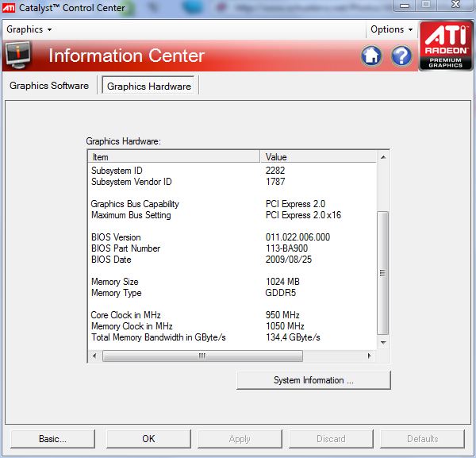Image resolution: width=476 pixels, height=458 pixels.
Task: Click the ATI icon in the title bar
Action: coord(8,8)
